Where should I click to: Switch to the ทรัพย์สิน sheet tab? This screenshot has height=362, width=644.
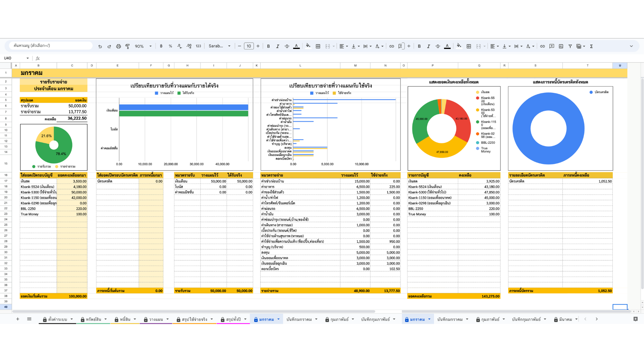(93, 319)
